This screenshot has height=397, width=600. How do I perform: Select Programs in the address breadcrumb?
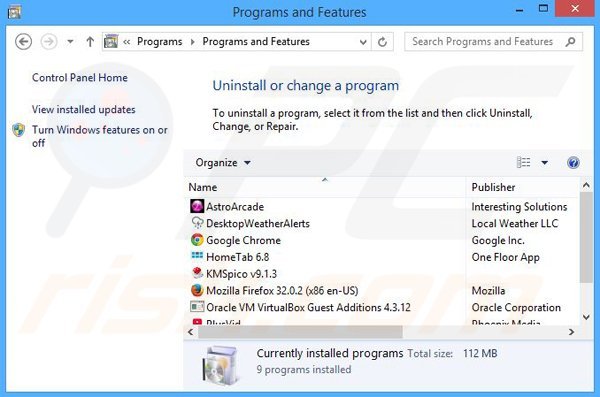click(x=160, y=41)
